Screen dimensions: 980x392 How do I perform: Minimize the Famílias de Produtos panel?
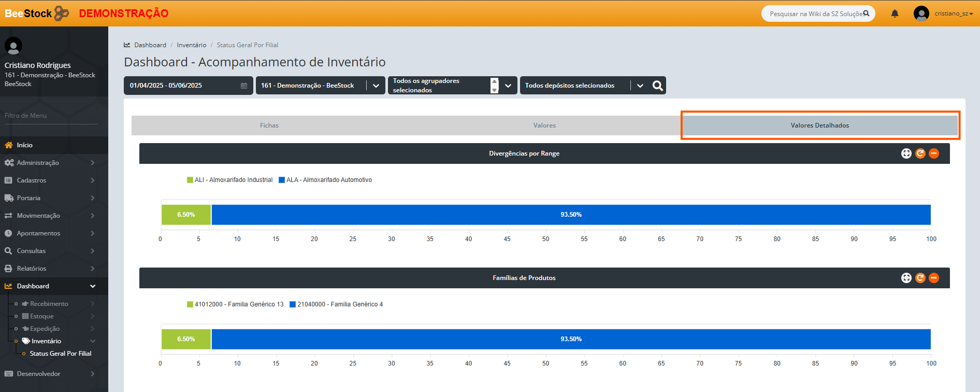(x=934, y=278)
